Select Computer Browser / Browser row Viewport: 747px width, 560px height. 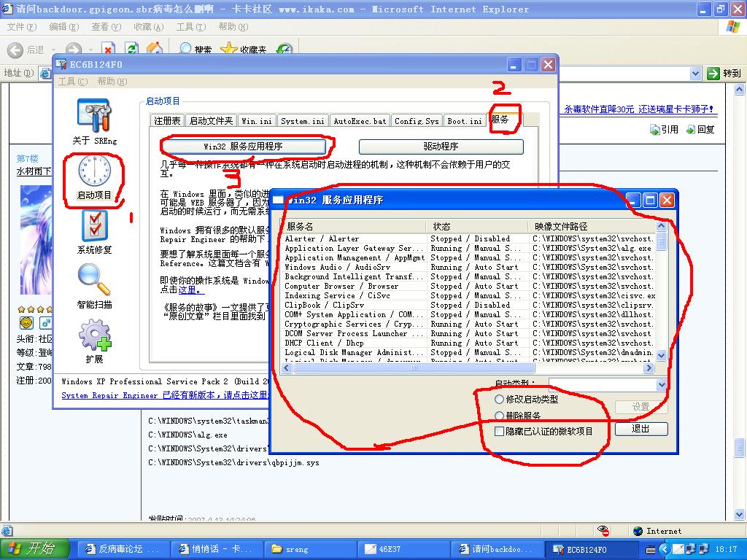click(x=469, y=286)
